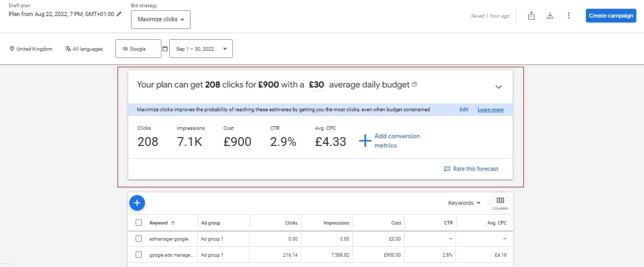Edit the £30 average daily budget value
The height and width of the screenshot is (267, 644).
pyautogui.click(x=316, y=85)
